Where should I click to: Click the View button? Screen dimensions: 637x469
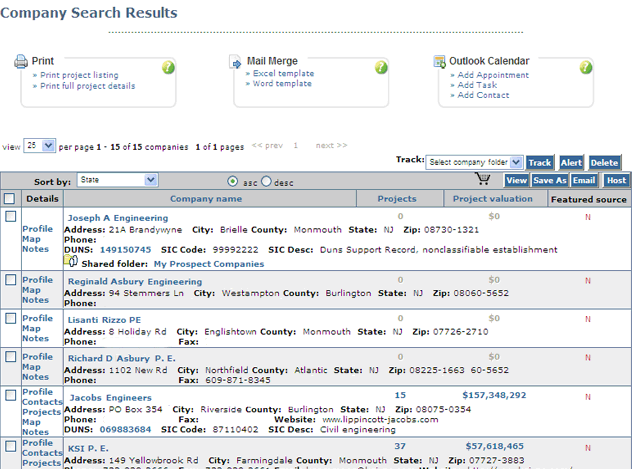[x=516, y=180]
